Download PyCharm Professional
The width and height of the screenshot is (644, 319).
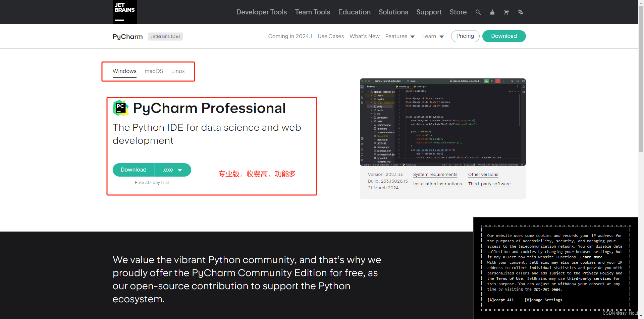(133, 170)
